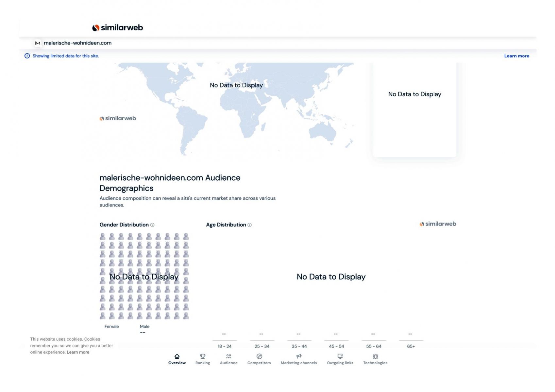The width and height of the screenshot is (555, 392).
Task: Switch to the Audience tab
Action: point(229,359)
